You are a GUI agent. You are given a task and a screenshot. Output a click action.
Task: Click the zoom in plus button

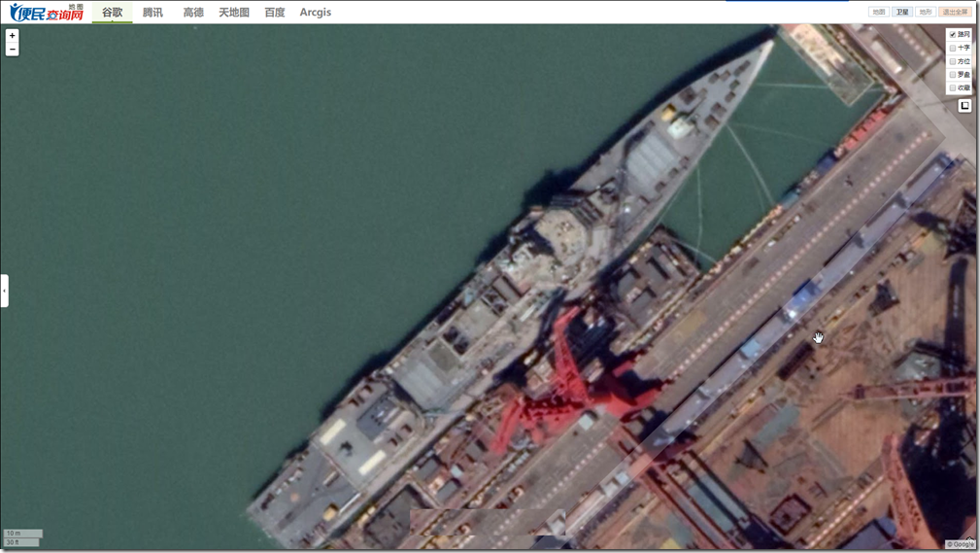click(x=12, y=36)
